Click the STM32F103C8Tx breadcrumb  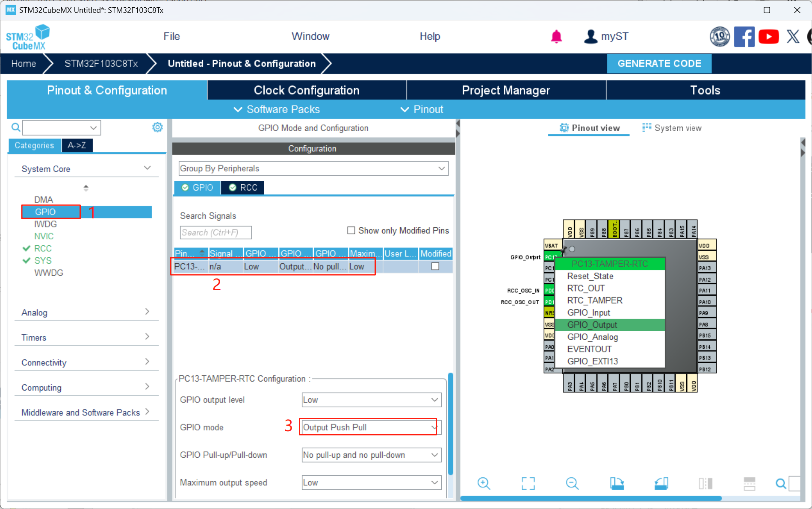coord(101,64)
